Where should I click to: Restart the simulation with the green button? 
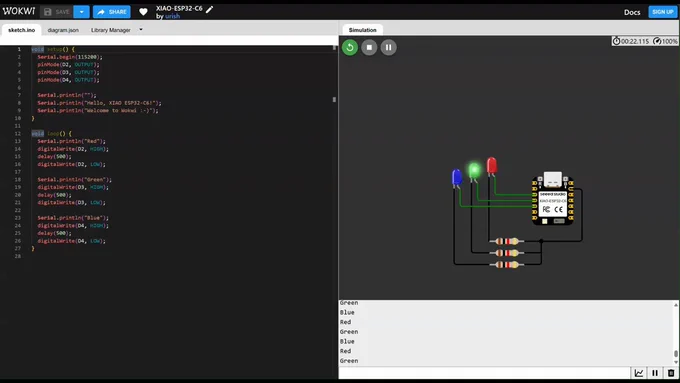tap(350, 47)
